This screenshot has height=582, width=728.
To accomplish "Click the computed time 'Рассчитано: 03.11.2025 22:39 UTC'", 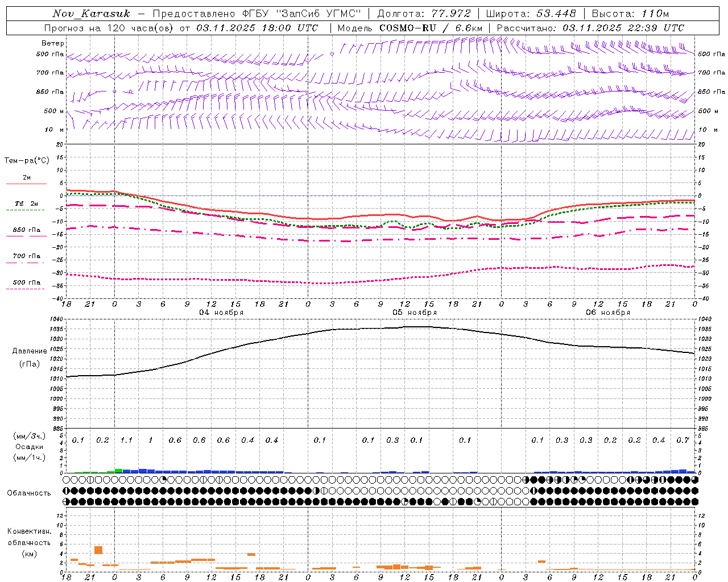I will (x=590, y=28).
